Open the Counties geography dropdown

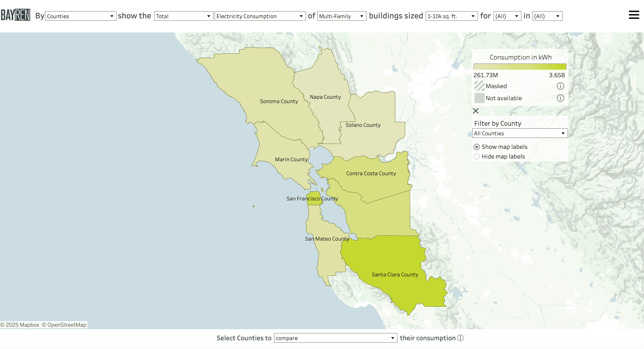pyautogui.click(x=81, y=16)
